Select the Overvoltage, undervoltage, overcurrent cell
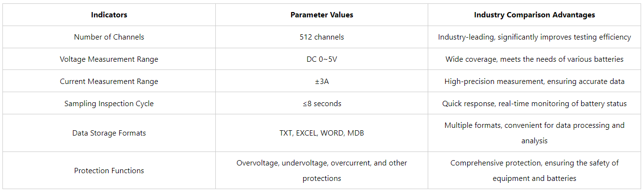The width and height of the screenshot is (644, 192). click(x=322, y=170)
